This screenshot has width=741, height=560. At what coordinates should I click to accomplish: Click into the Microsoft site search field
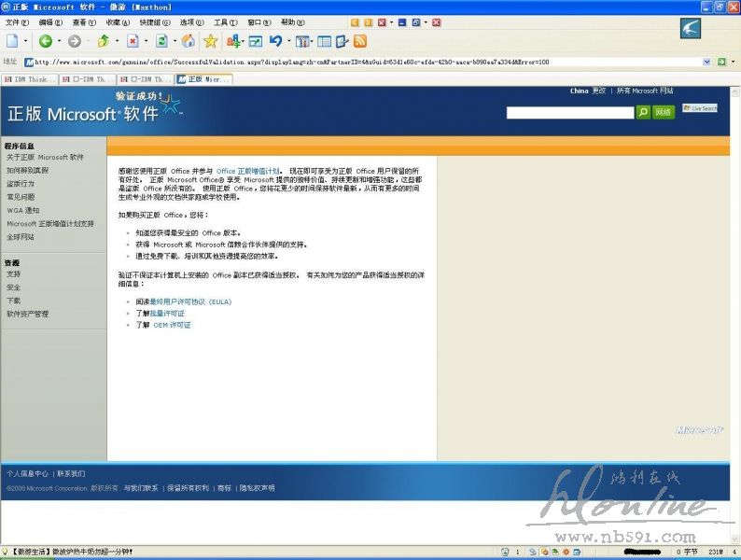click(x=569, y=112)
